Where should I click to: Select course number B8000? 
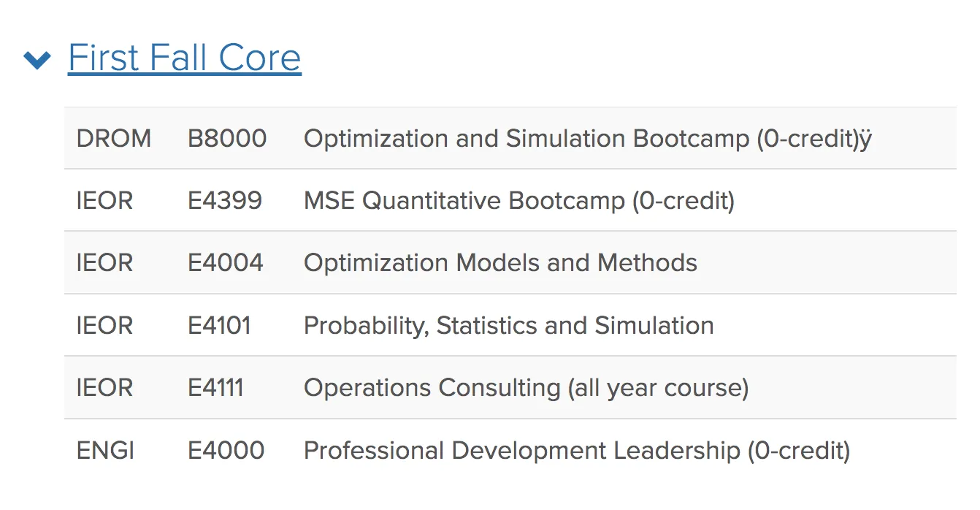pos(227,138)
